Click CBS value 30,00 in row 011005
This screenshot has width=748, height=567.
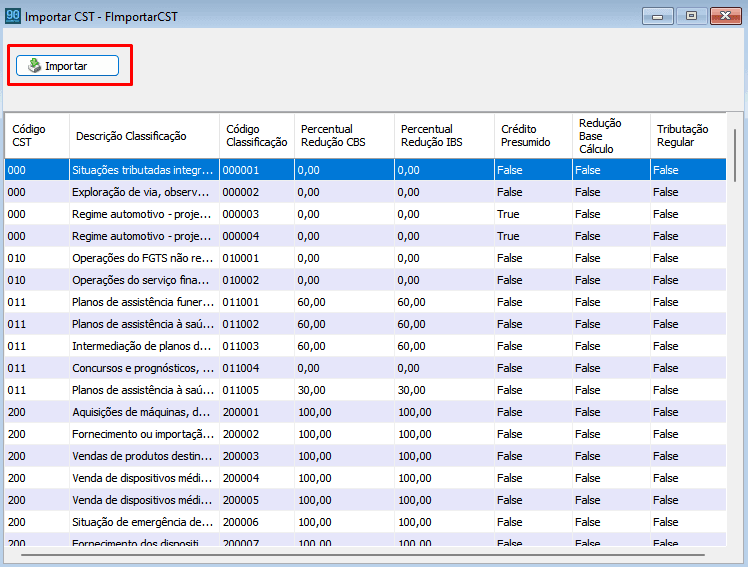coord(312,390)
